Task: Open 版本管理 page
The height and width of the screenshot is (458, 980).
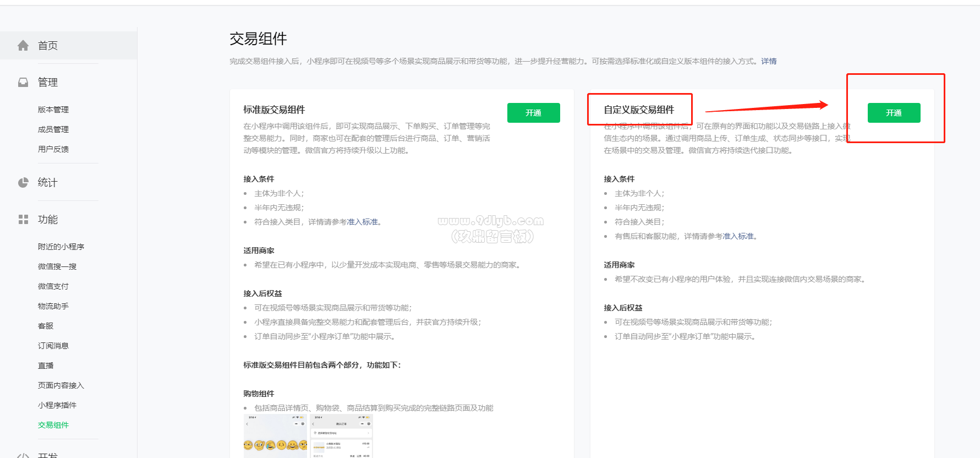Action: click(x=53, y=110)
